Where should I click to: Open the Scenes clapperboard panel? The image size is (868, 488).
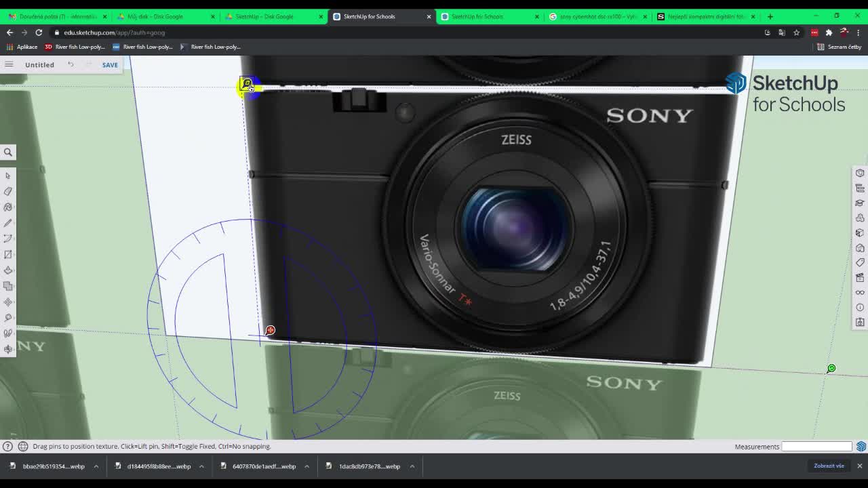tap(860, 277)
